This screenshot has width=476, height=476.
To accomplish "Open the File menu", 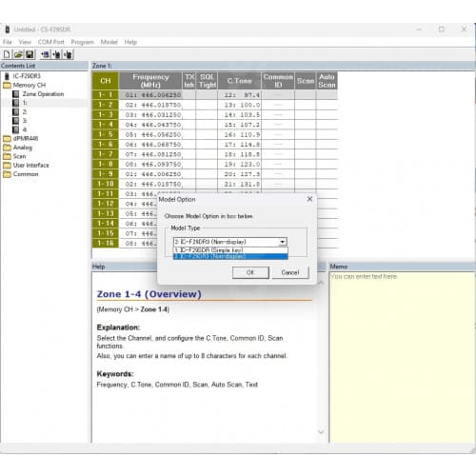I will [x=8, y=42].
